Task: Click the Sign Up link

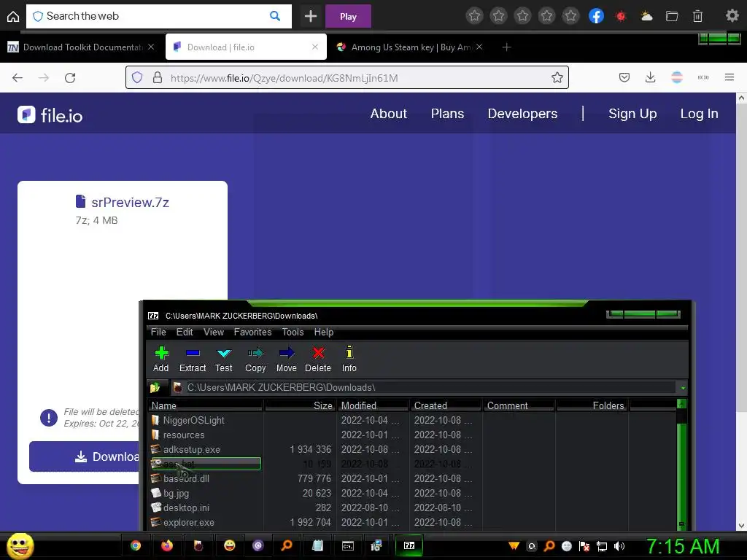Action: [x=632, y=113]
